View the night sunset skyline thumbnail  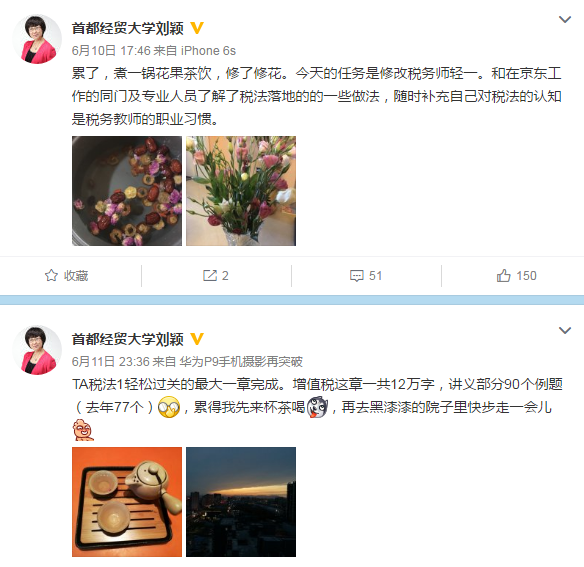241,502
